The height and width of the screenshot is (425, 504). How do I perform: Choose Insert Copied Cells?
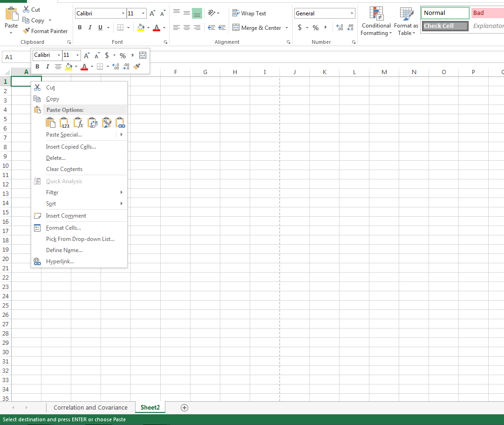pyautogui.click(x=79, y=147)
